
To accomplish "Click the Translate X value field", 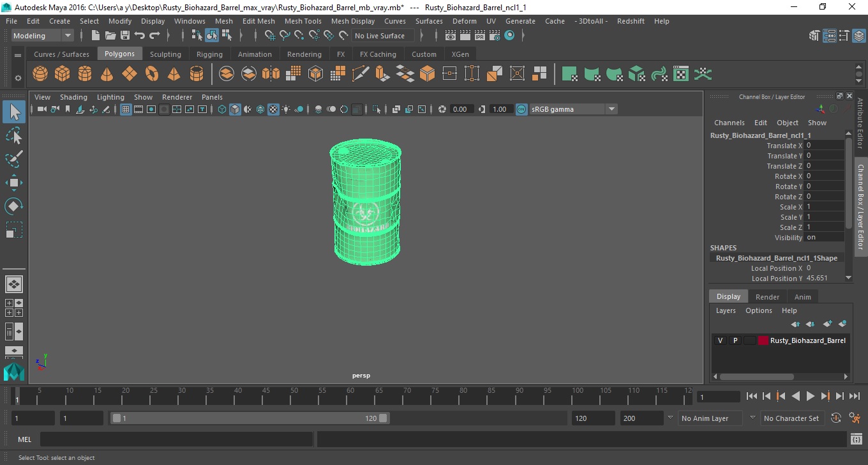I will pyautogui.click(x=824, y=146).
